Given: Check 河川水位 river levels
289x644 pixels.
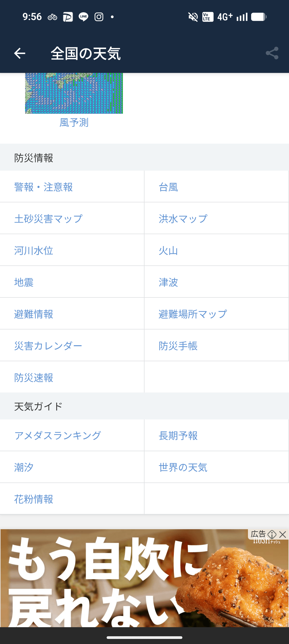Looking at the screenshot, I should click(34, 250).
